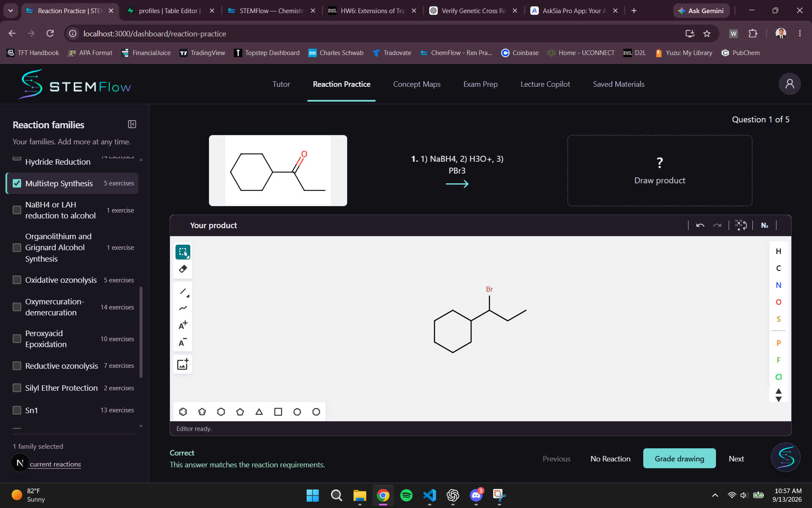Open the Lecture Copilot tab
Viewport: 812px width, 508px height.
545,84
